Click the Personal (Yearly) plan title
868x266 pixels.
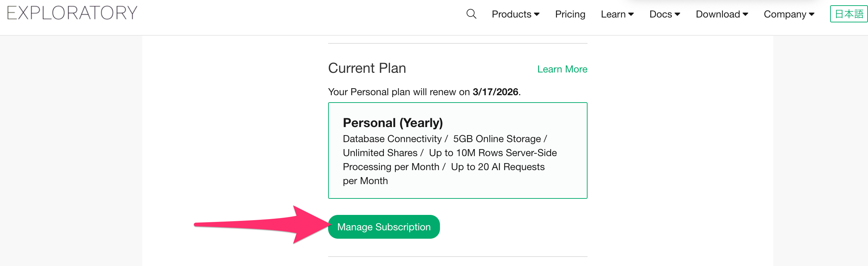(x=393, y=123)
